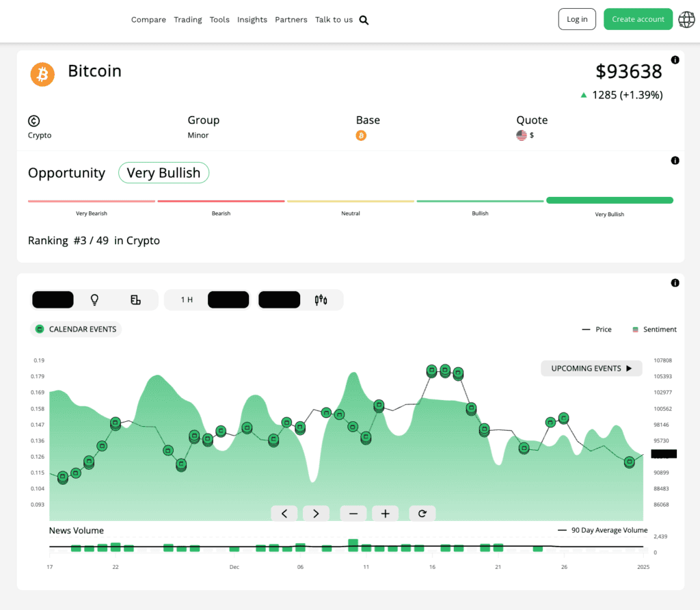This screenshot has width=700, height=610.
Task: Select the lightbulb insights chart mode
Action: pyautogui.click(x=95, y=300)
